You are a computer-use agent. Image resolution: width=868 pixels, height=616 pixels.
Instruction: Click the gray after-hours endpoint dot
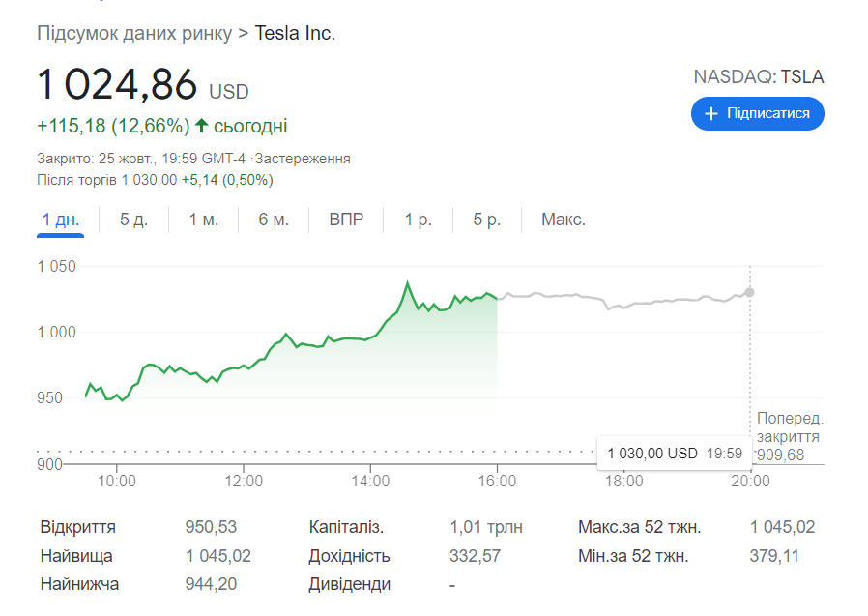point(750,292)
